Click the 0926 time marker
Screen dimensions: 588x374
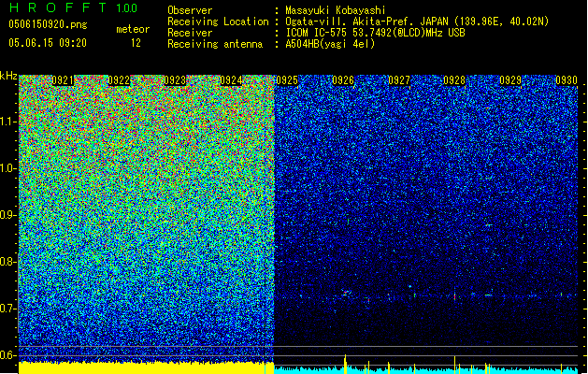coord(343,80)
